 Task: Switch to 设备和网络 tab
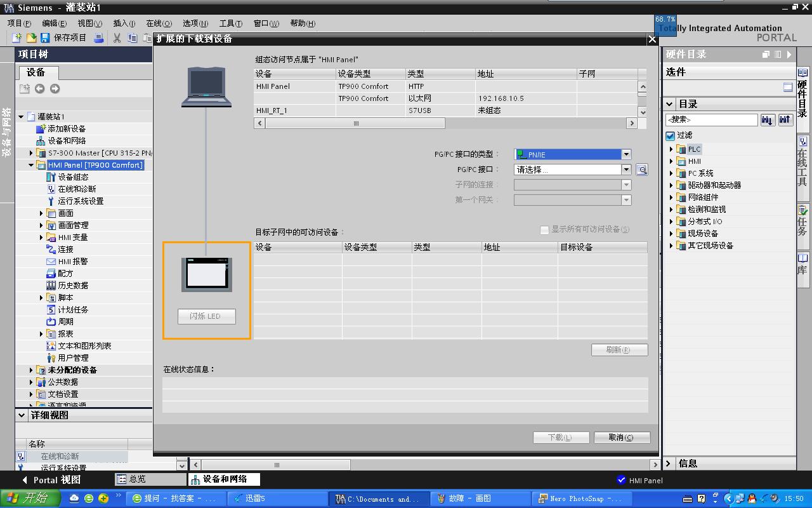pos(224,479)
